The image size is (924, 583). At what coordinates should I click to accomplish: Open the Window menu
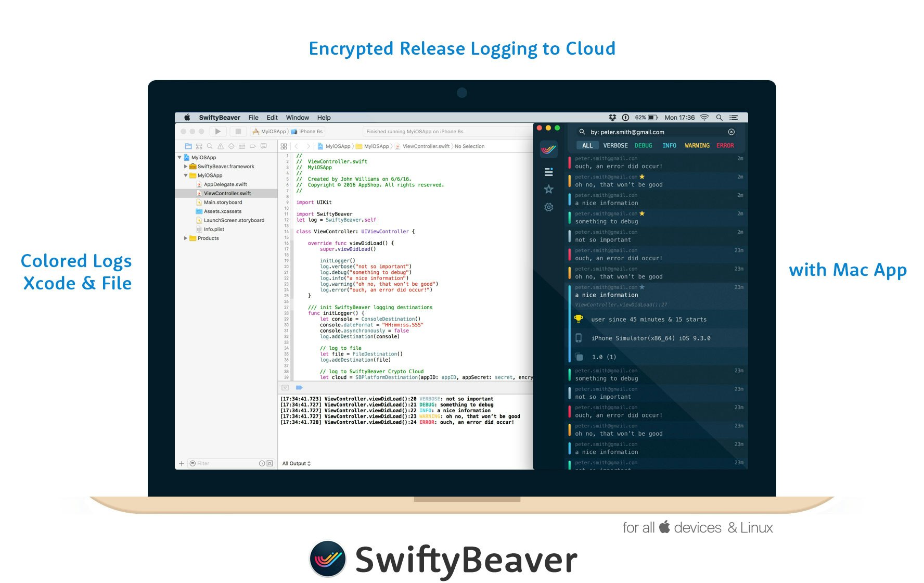tap(297, 118)
